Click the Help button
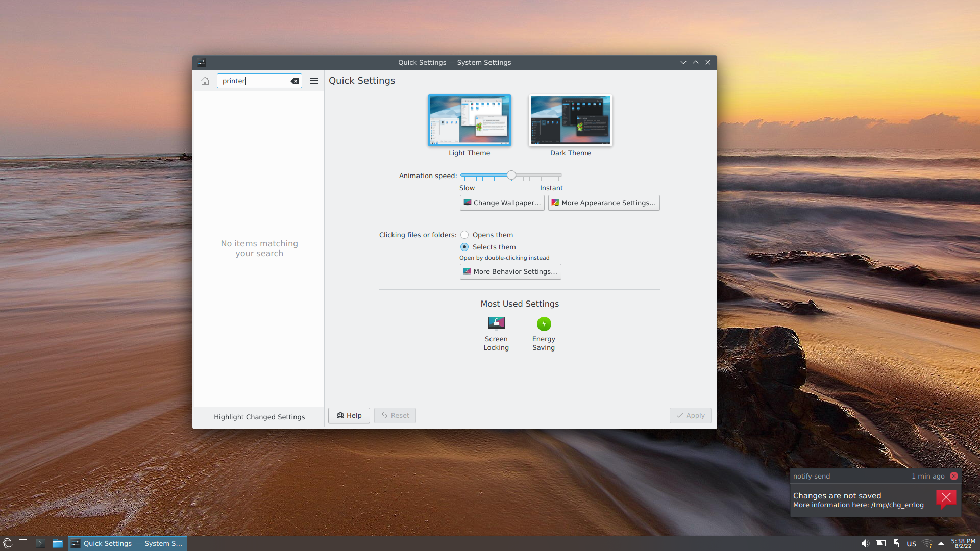 coord(349,415)
